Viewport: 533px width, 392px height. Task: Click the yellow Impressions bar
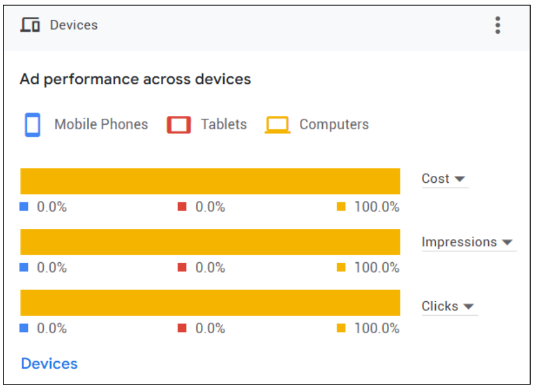(210, 242)
